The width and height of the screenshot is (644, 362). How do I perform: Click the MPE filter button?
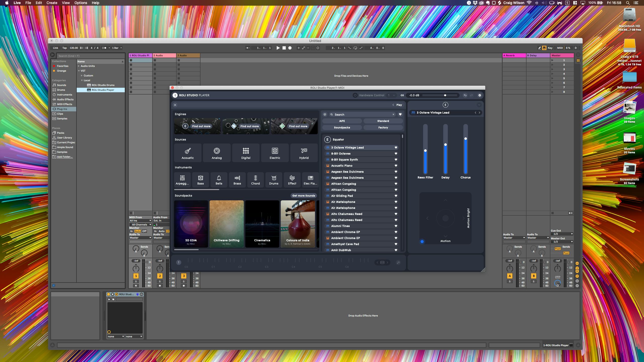click(x=342, y=121)
